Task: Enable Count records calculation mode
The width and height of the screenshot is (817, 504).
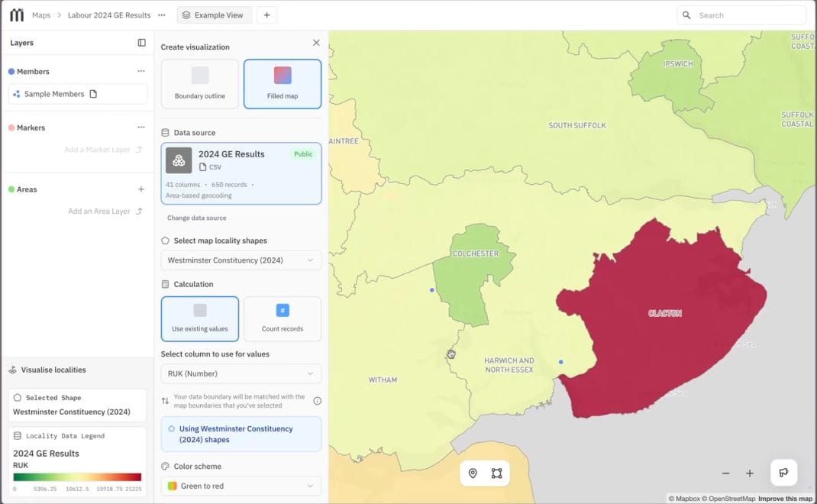Action: tap(282, 318)
